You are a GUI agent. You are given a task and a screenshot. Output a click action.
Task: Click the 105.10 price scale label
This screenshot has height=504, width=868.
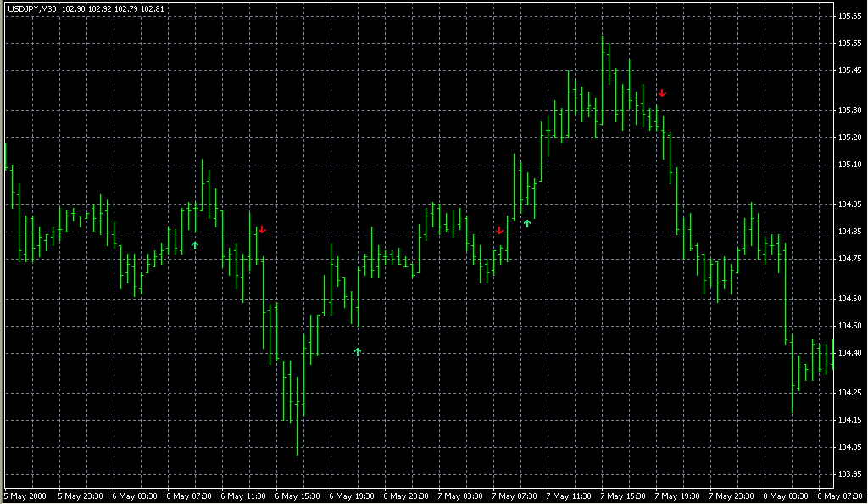(x=849, y=165)
